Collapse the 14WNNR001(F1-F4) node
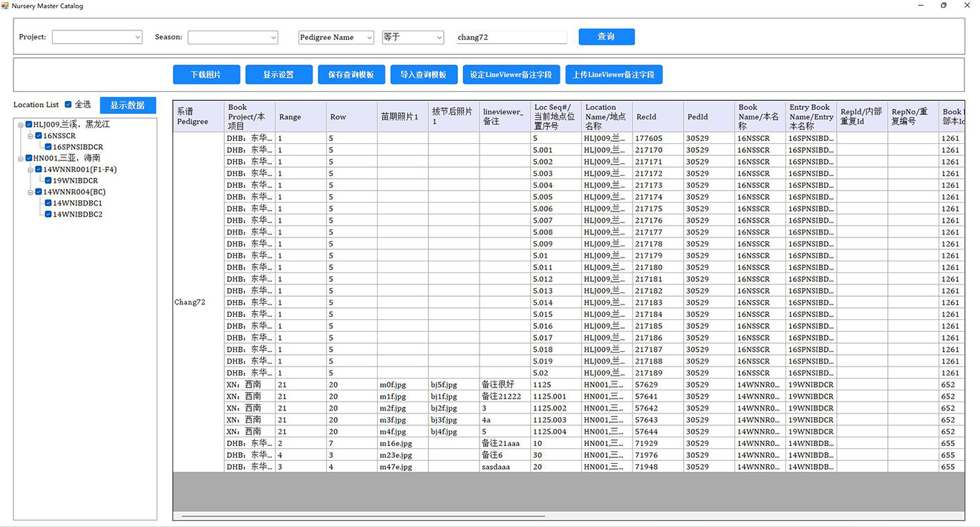980x527 pixels. click(30, 169)
